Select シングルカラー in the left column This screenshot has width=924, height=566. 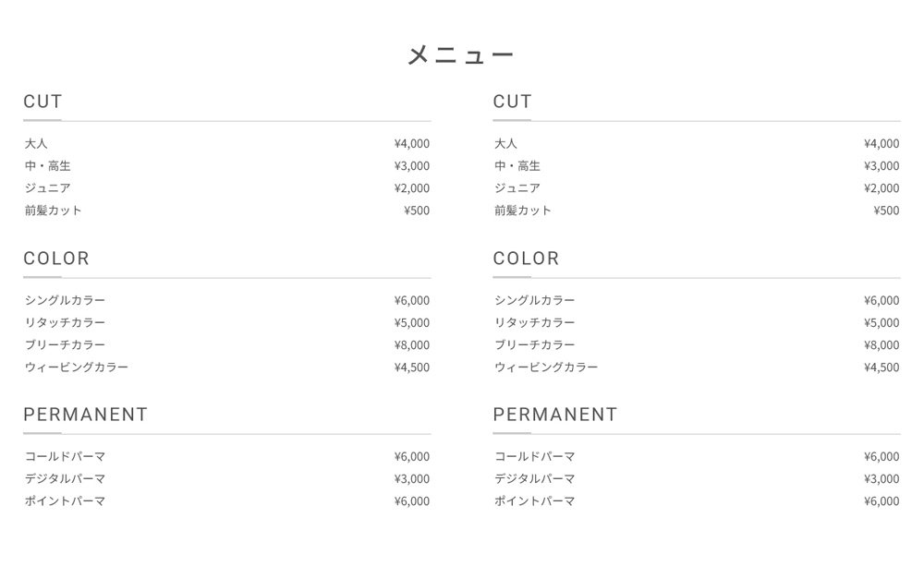coord(65,300)
